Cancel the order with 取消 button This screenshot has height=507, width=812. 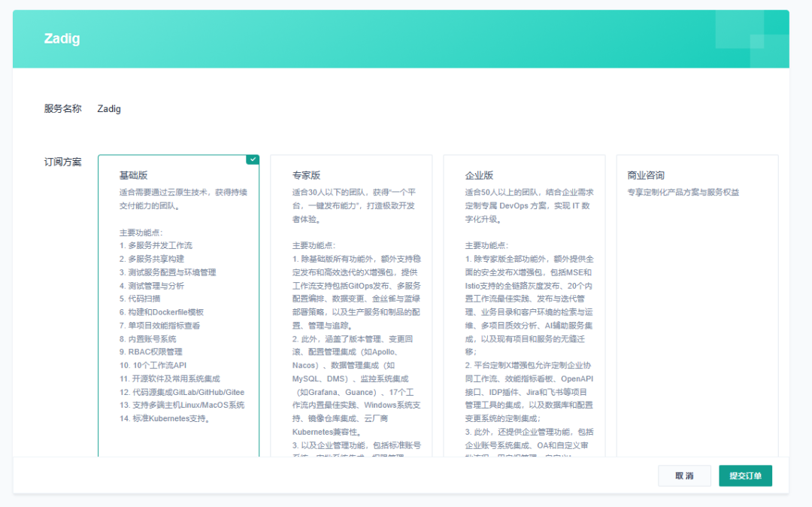[684, 476]
